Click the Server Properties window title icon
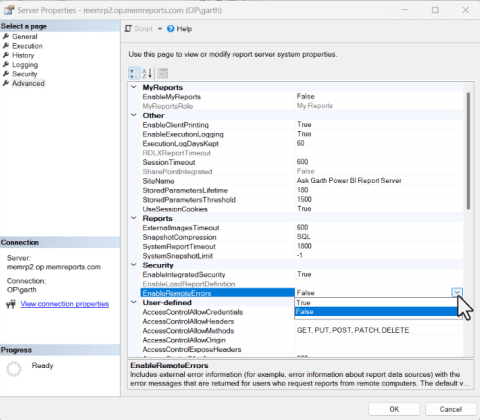480x420 pixels. 9,10
